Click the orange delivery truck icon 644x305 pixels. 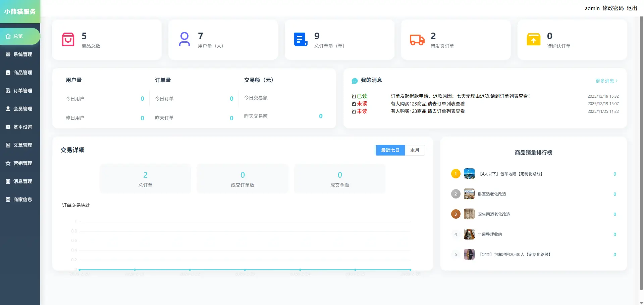417,40
